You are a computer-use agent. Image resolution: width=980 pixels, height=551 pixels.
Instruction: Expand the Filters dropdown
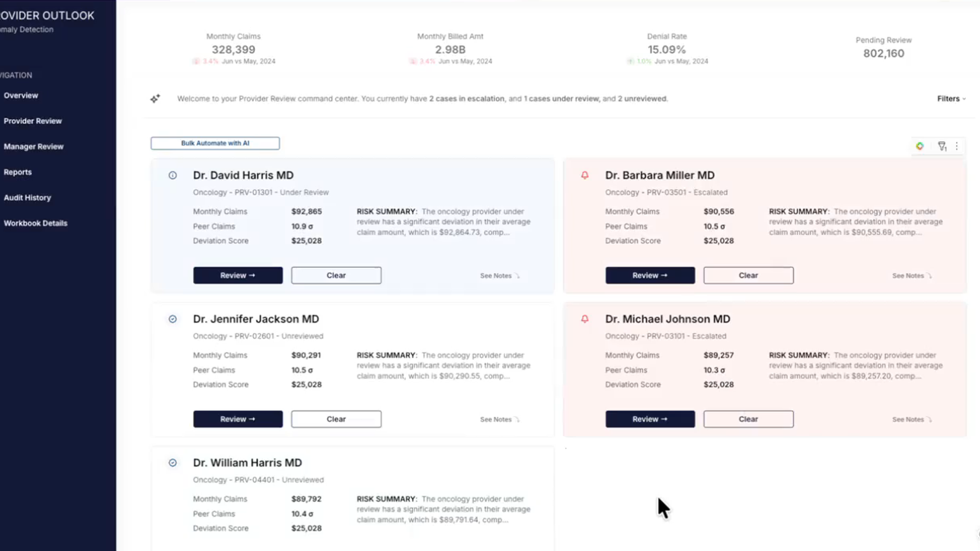coord(951,99)
